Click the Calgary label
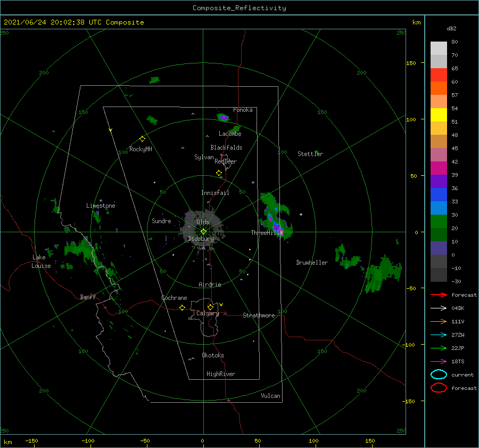This screenshot has width=479, height=448. pos(208,313)
